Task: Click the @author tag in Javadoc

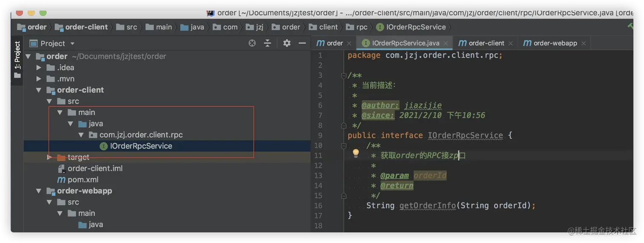Action: [x=380, y=105]
